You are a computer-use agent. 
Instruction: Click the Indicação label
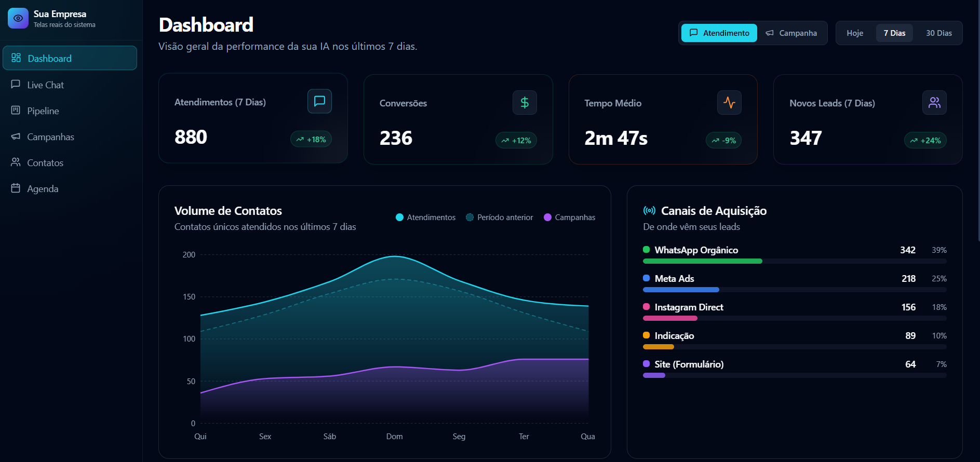tap(674, 336)
